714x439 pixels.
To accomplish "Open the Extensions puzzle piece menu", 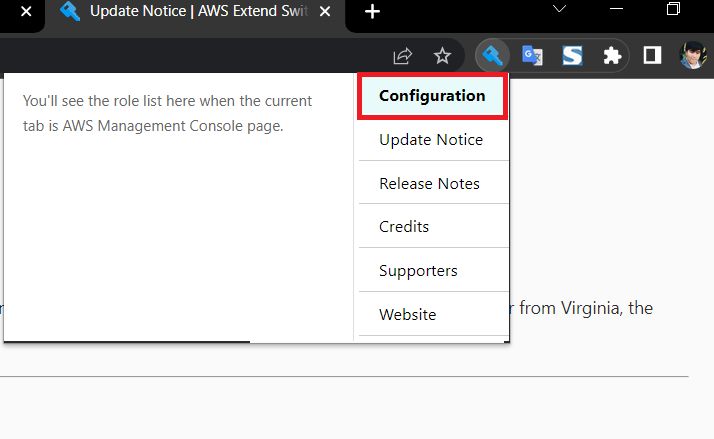I will (612, 56).
